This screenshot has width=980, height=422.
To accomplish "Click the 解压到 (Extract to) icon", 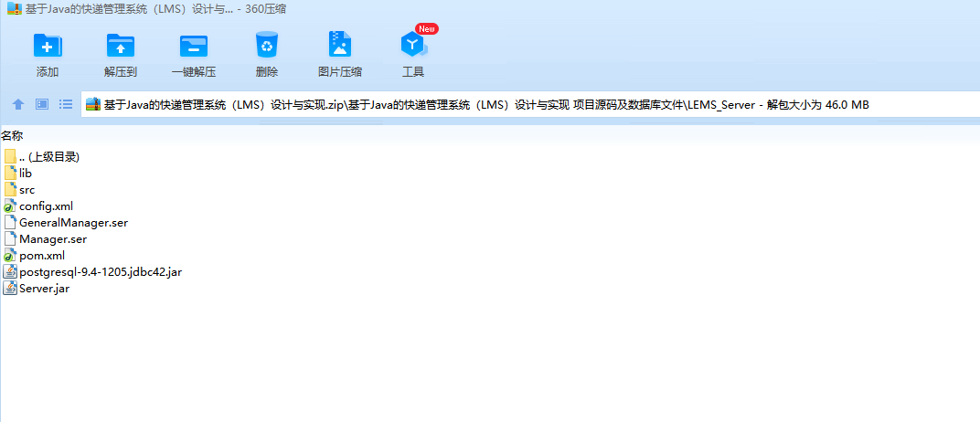I will click(121, 46).
